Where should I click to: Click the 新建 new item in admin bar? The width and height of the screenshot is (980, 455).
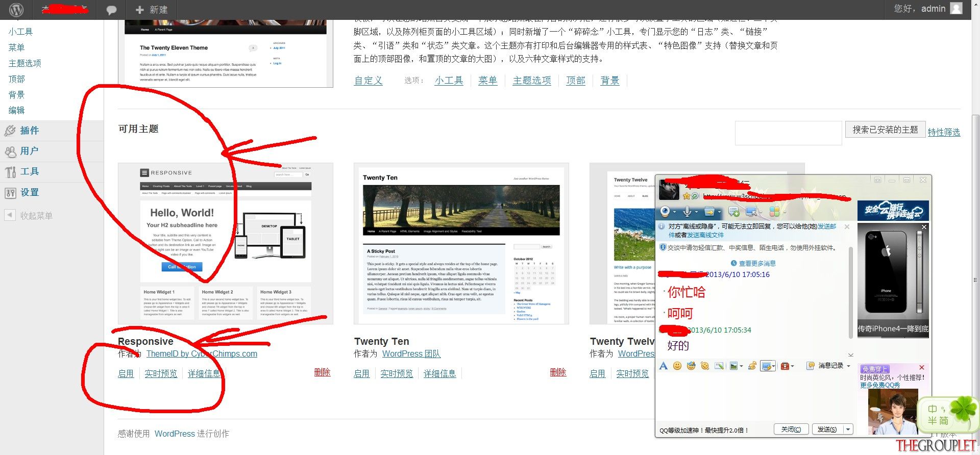pyautogui.click(x=152, y=10)
